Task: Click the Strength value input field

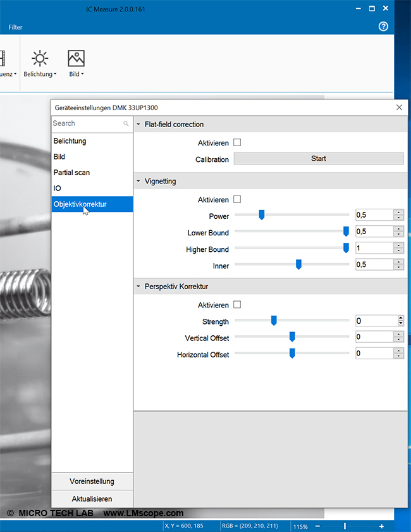Action: 374,321
